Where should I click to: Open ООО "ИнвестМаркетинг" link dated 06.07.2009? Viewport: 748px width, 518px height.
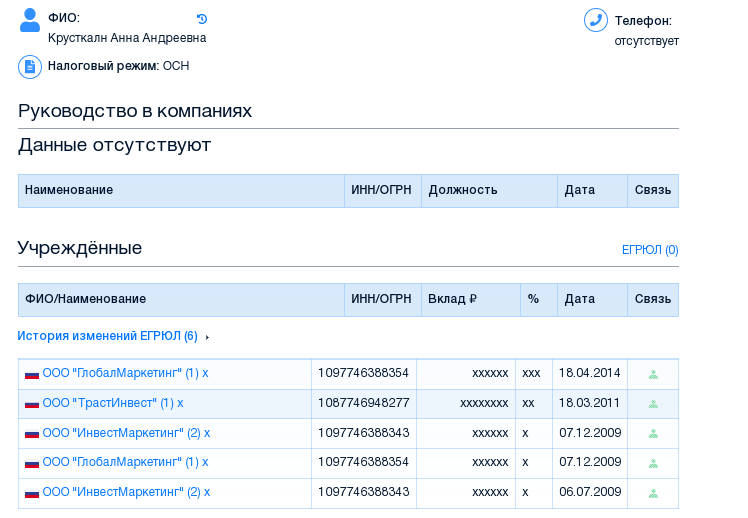(x=127, y=492)
